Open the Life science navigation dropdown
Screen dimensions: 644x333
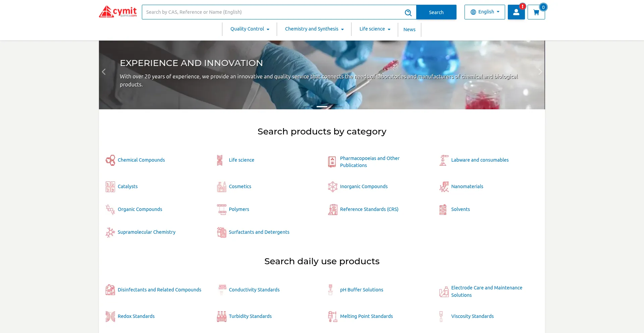click(x=374, y=29)
